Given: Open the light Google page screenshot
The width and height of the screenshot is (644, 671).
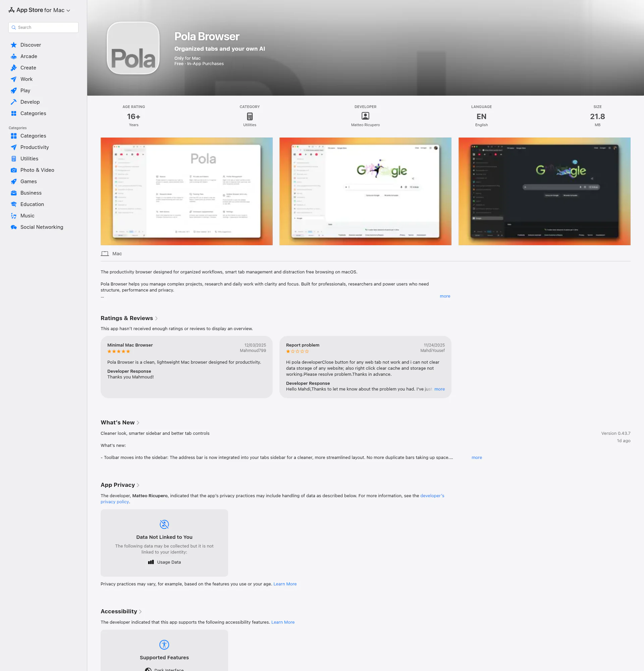Looking at the screenshot, I should click(x=366, y=191).
